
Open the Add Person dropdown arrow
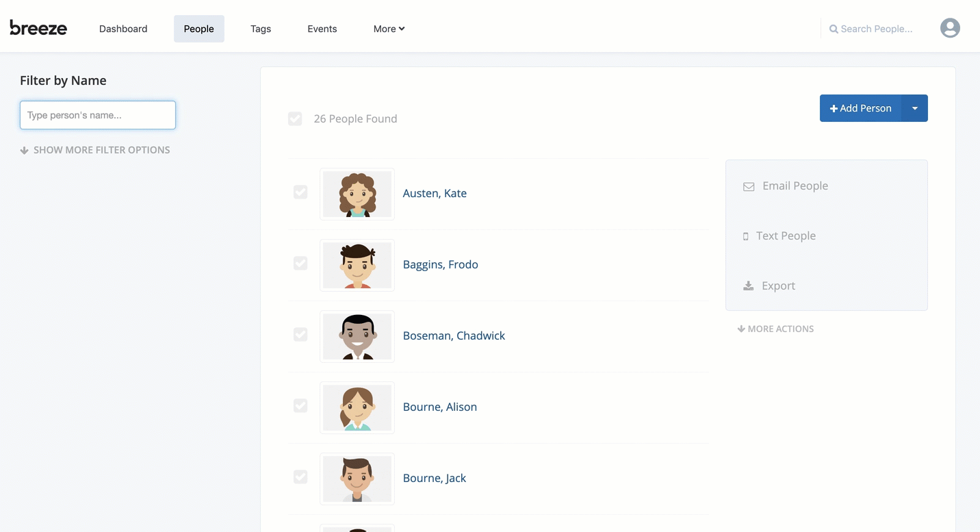(915, 108)
